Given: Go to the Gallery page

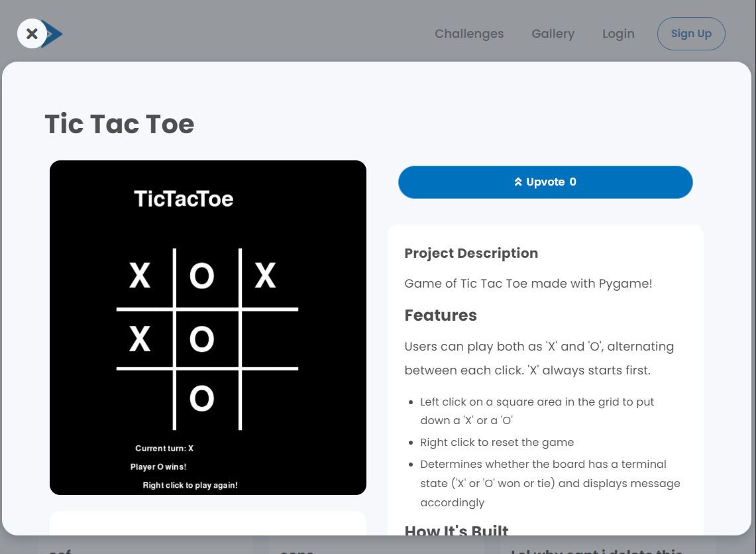Looking at the screenshot, I should click(x=553, y=34).
